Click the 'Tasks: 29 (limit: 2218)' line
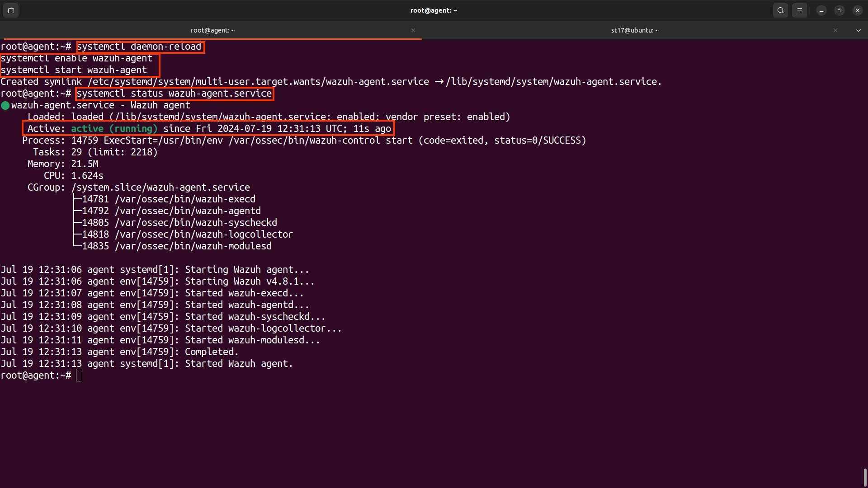 (95, 152)
